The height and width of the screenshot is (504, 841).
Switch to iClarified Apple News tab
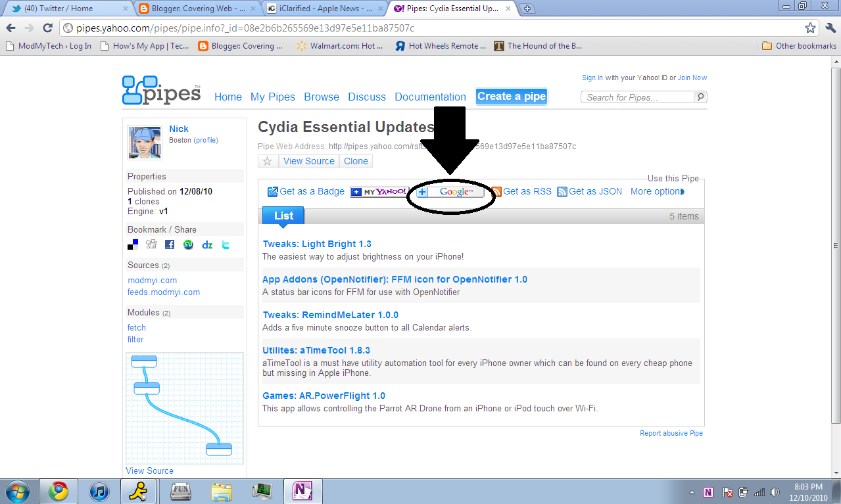tap(325, 9)
